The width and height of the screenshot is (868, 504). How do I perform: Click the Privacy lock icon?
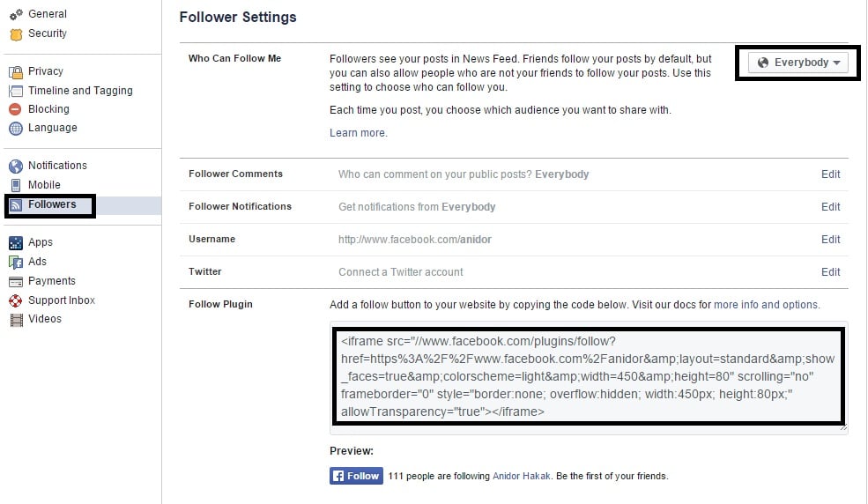pyautogui.click(x=16, y=72)
